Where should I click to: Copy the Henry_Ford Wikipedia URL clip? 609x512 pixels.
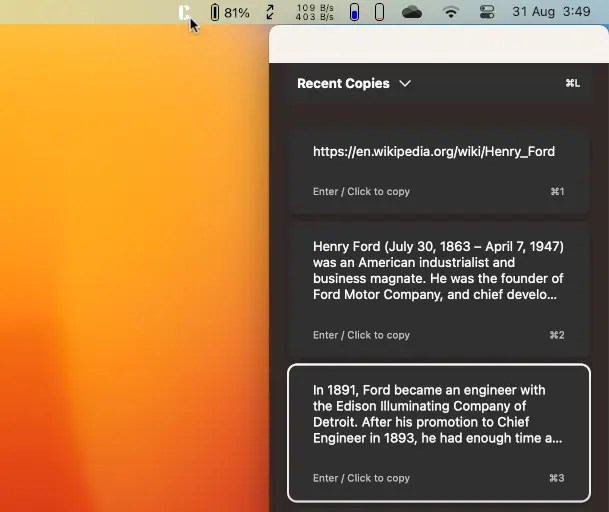[439, 170]
